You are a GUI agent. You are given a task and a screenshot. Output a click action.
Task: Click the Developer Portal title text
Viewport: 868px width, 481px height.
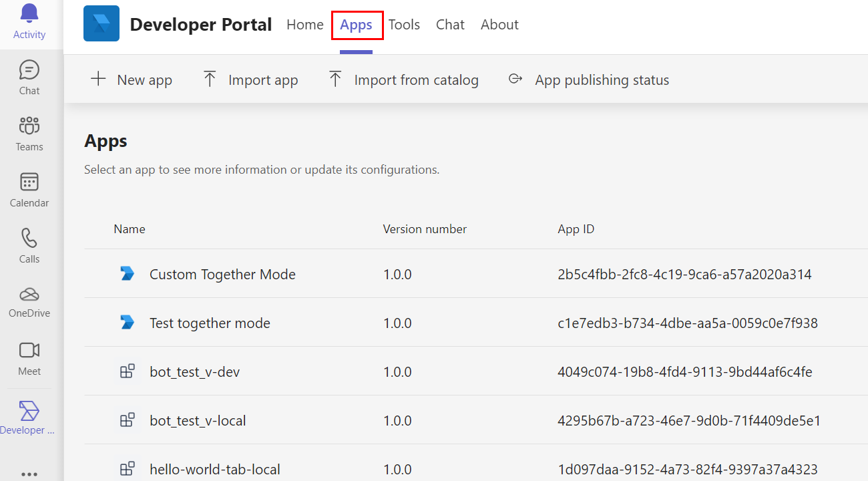coord(201,25)
